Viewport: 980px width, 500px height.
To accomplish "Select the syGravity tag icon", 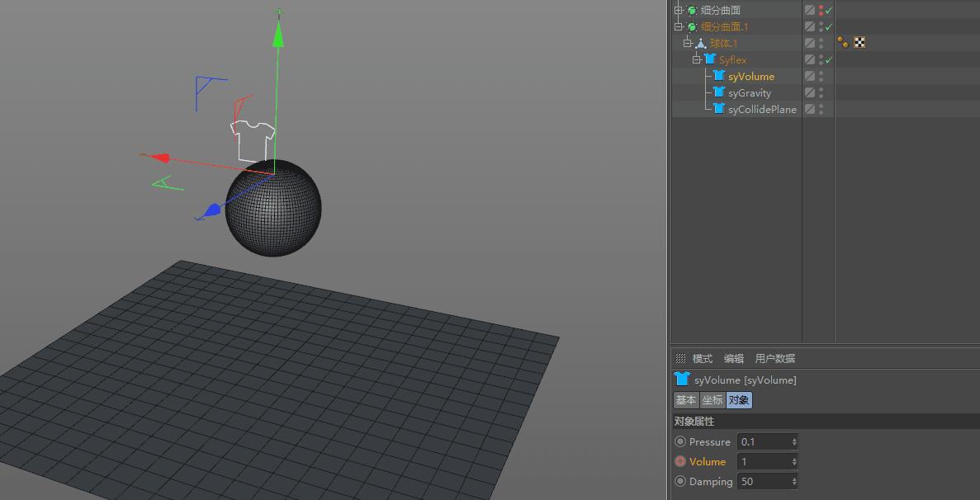I will click(x=717, y=92).
